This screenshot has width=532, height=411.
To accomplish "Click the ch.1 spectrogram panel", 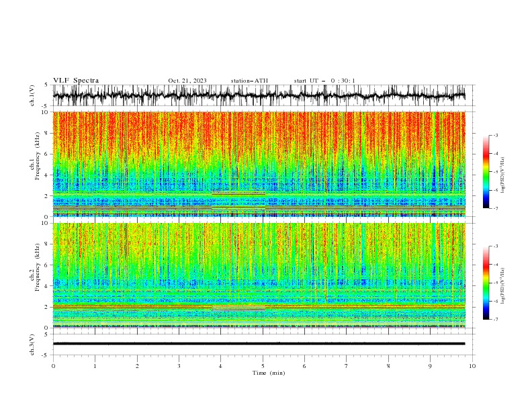I will 259,164.
